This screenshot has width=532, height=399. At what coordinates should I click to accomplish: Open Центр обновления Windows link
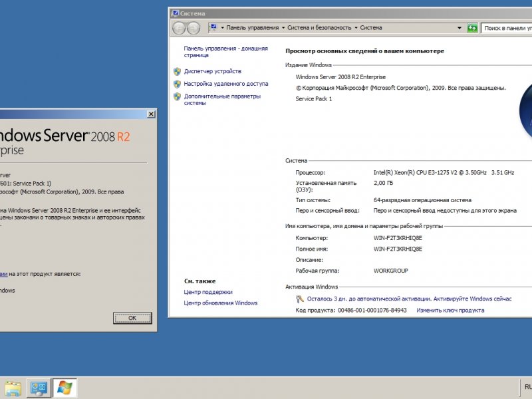[221, 303]
